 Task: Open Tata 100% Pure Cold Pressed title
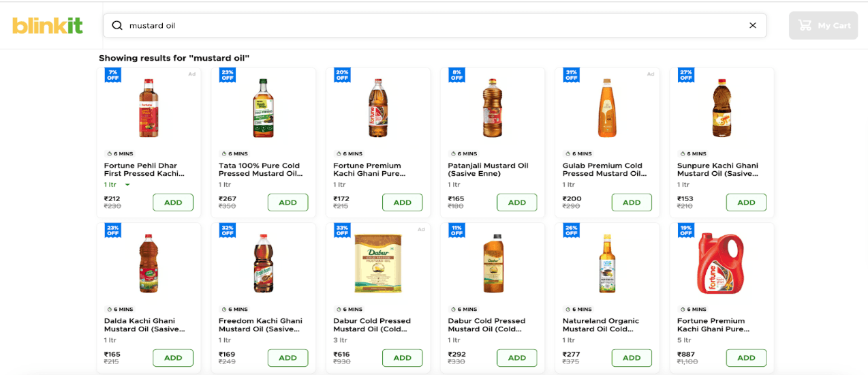pos(261,170)
